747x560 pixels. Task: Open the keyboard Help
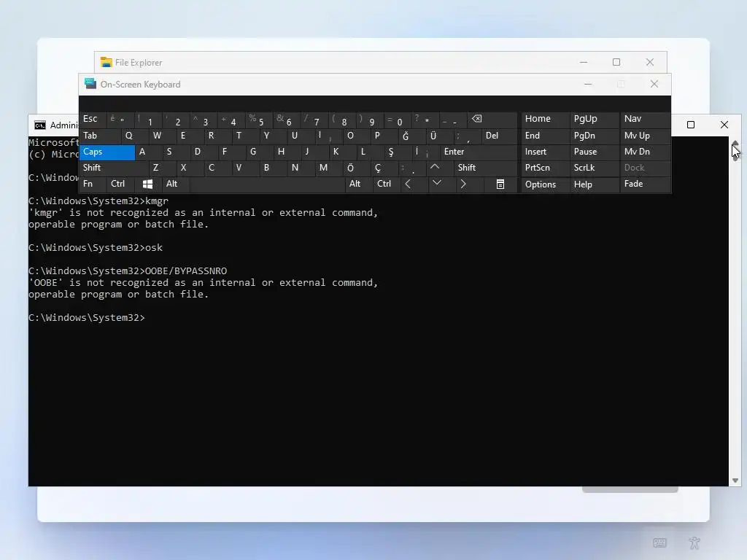click(x=594, y=184)
